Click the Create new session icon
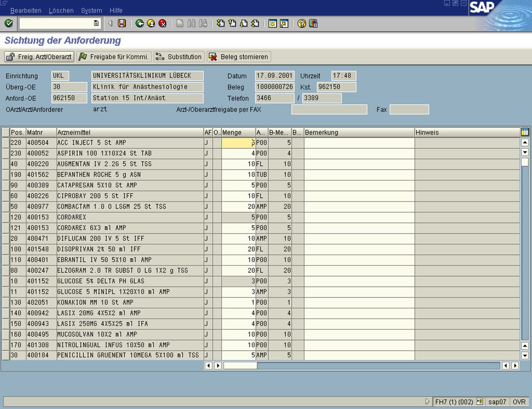 click(273, 23)
